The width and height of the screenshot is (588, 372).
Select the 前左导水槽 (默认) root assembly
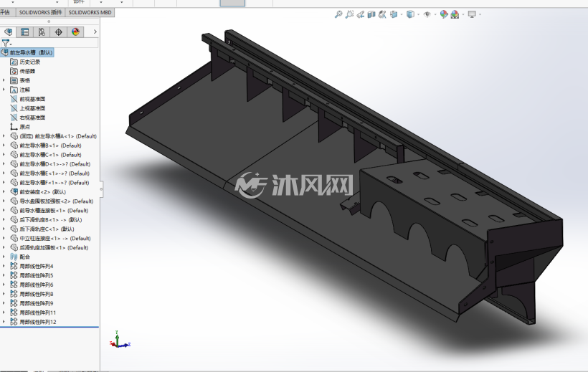click(27, 52)
